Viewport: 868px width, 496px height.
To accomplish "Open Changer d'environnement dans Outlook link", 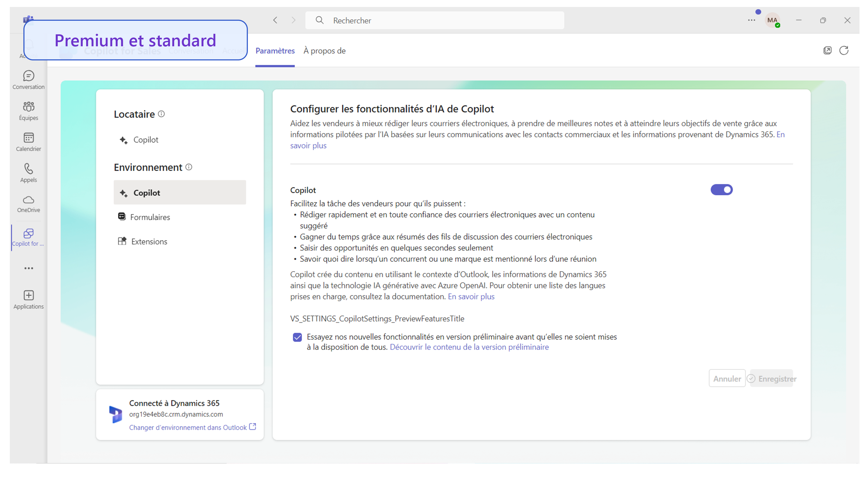I will (188, 427).
